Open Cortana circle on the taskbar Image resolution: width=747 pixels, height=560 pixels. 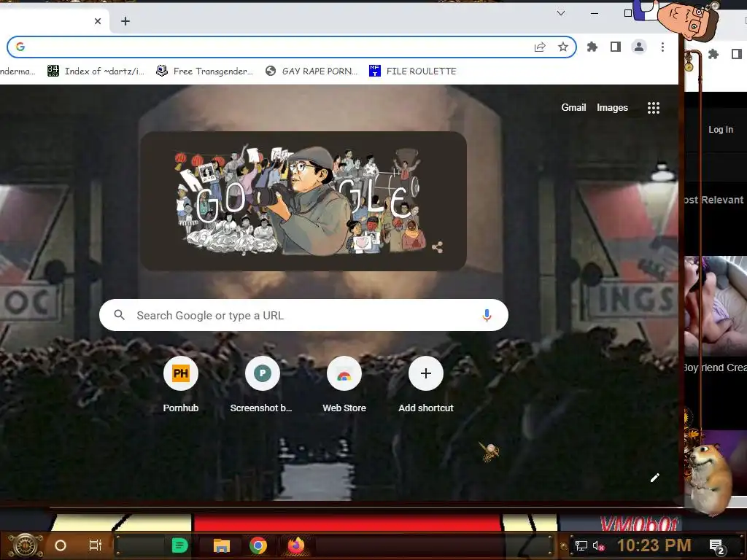coord(61,545)
